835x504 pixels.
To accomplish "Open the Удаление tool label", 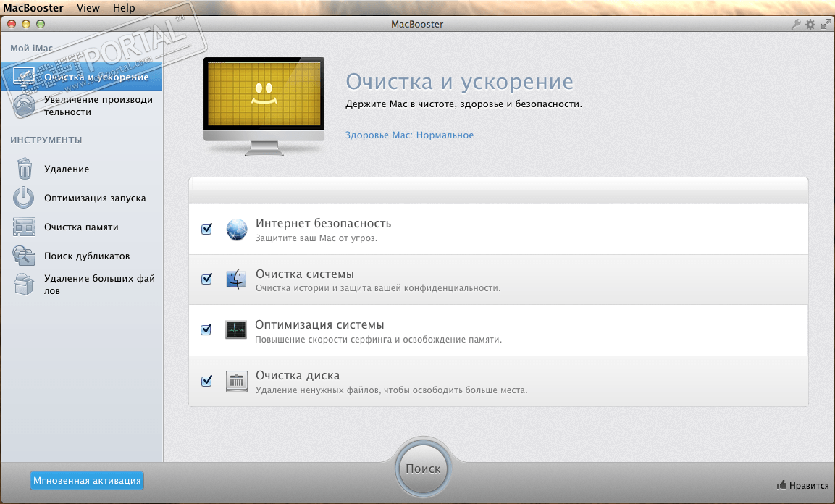I will pyautogui.click(x=67, y=169).
